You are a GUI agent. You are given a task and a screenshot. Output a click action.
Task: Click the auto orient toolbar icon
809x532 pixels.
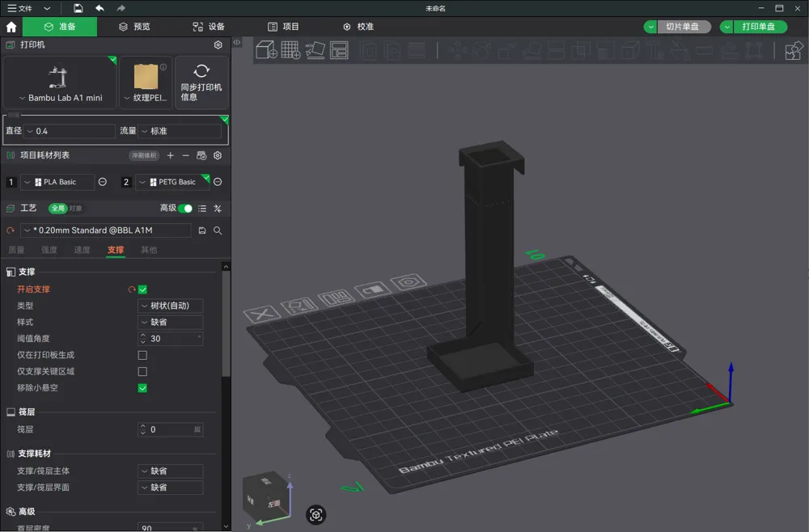[x=315, y=50]
